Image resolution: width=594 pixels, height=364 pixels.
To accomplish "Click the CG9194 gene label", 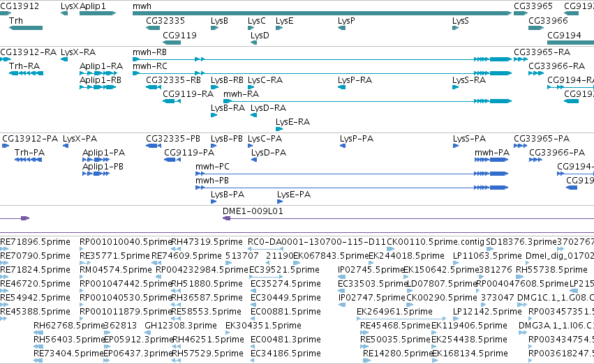I will pos(564,35).
